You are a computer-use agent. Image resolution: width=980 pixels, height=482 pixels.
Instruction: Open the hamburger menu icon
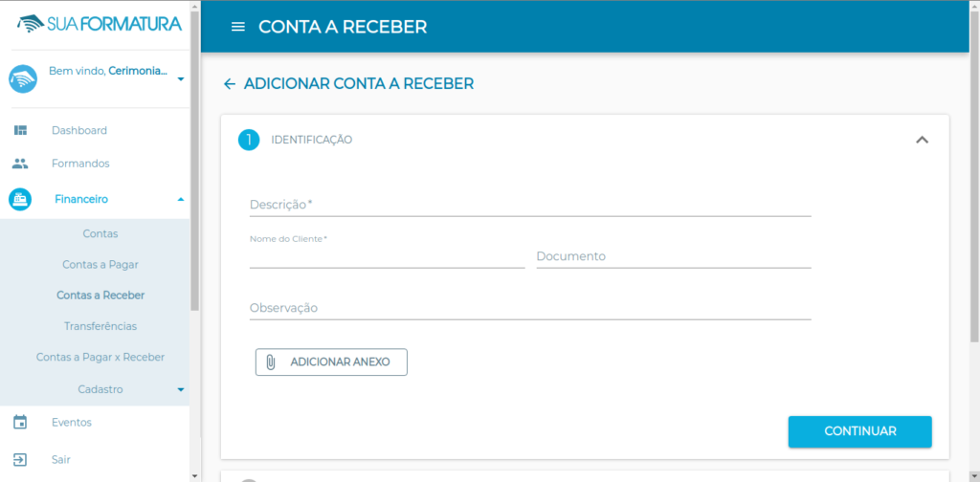(238, 27)
